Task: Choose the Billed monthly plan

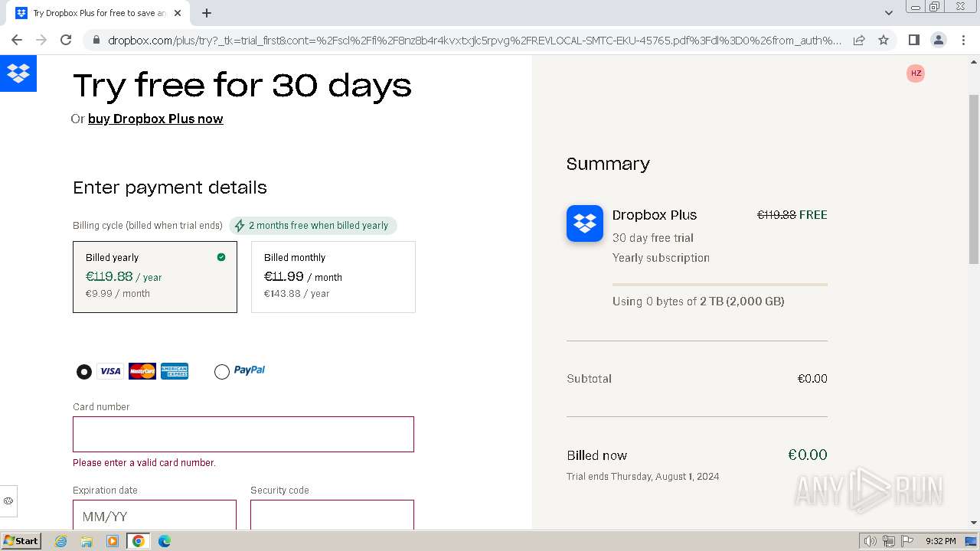Action: pos(333,277)
